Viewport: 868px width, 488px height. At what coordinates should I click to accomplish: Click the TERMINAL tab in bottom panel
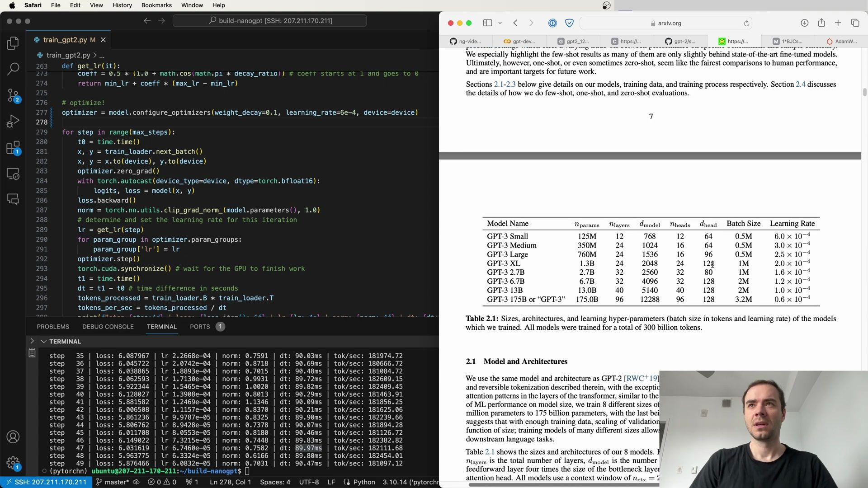pos(161,326)
